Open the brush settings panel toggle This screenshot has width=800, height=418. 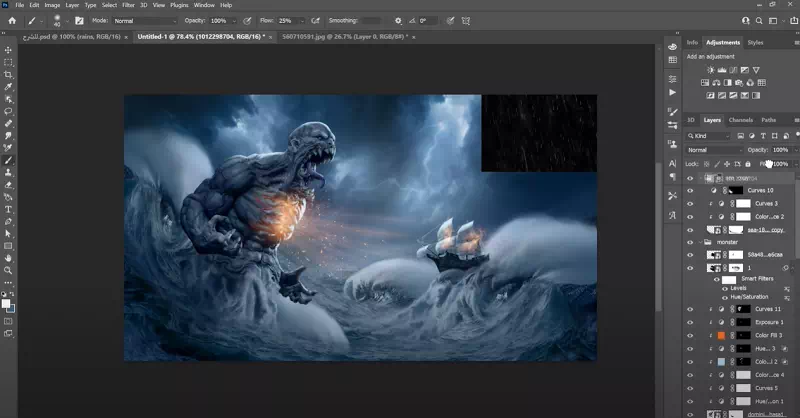tap(79, 21)
